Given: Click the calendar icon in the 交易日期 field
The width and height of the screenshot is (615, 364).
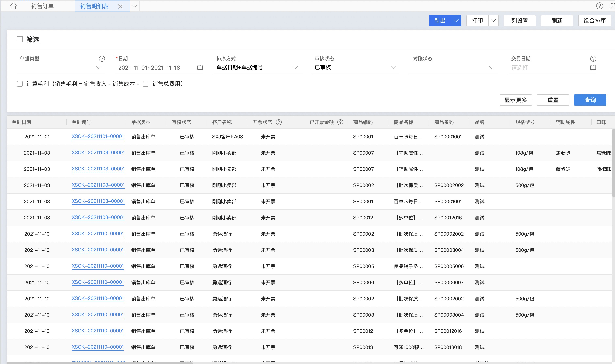Looking at the screenshot, I should (593, 67).
